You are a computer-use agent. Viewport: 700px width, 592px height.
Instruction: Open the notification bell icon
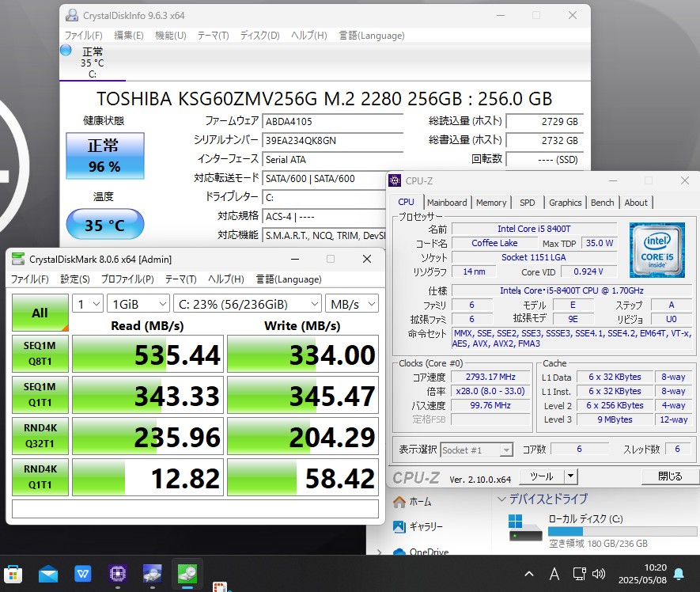tap(679, 574)
